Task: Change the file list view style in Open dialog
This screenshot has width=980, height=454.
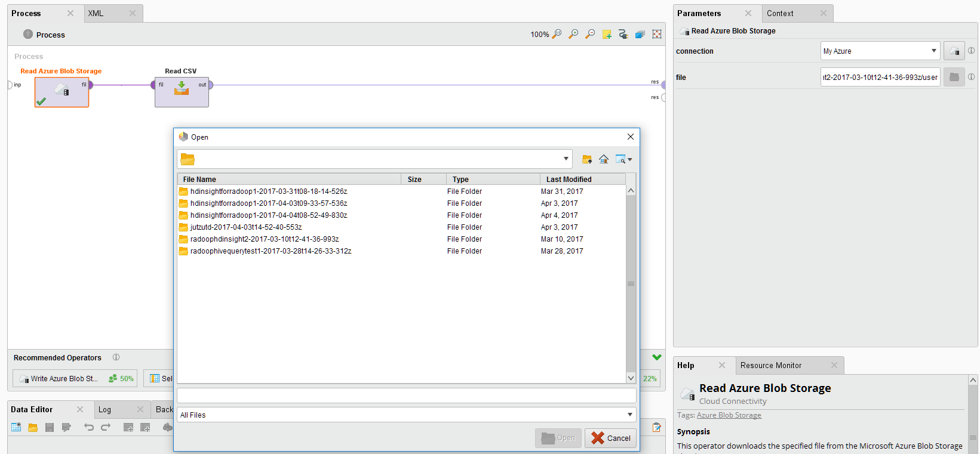Action: [623, 159]
